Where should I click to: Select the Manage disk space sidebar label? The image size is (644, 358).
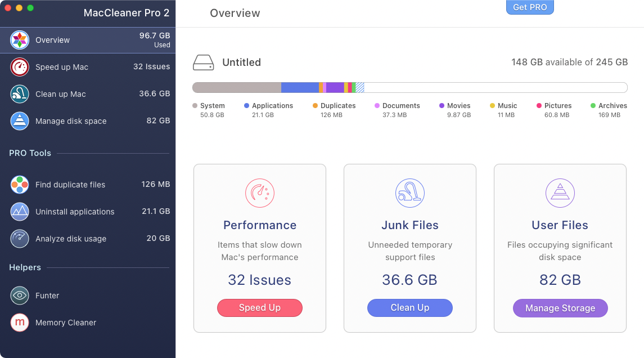(x=71, y=121)
